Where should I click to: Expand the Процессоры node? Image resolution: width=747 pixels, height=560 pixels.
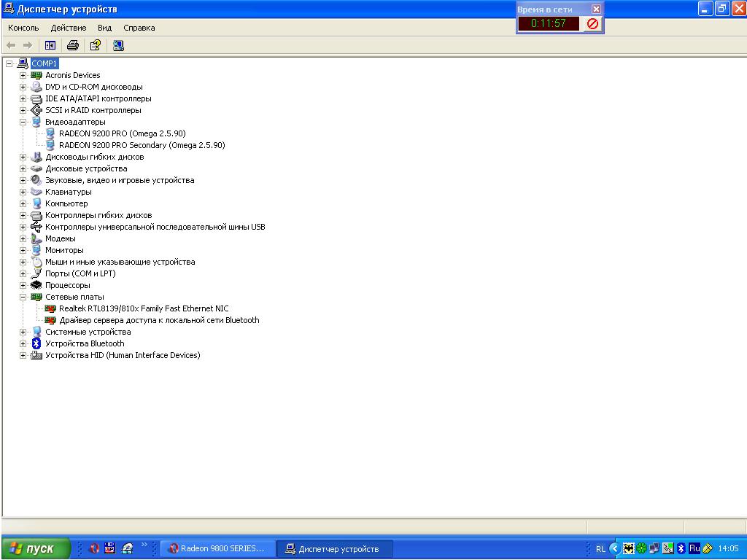pos(23,285)
